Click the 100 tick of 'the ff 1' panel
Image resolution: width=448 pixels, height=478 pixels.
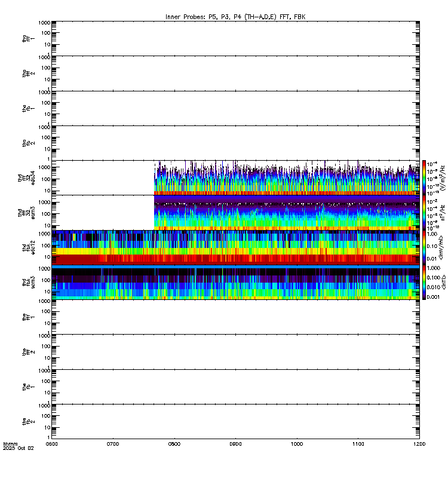coord(46,311)
